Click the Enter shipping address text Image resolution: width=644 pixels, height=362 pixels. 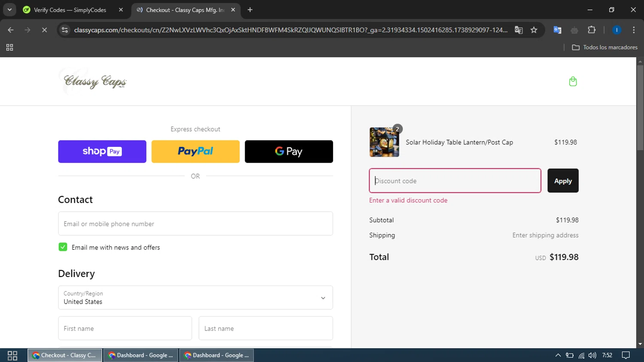[545, 235]
